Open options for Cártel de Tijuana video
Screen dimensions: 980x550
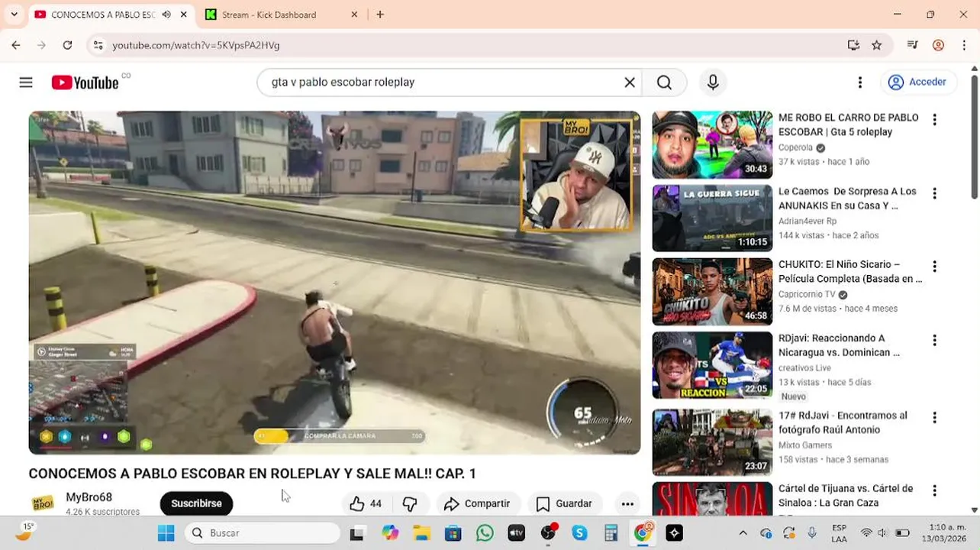point(934,490)
